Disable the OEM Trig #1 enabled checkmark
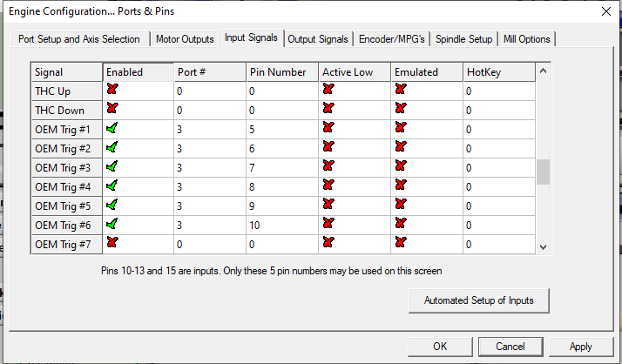 (112, 128)
